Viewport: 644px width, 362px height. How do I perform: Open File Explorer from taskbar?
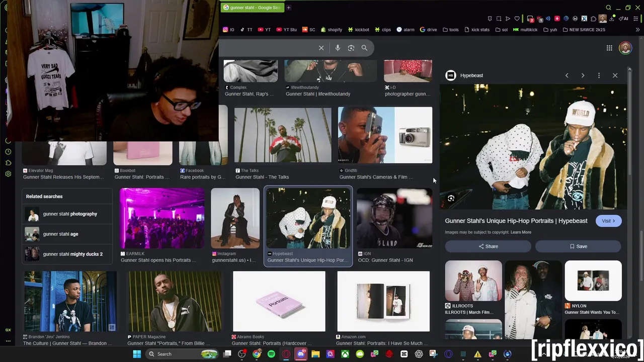tap(315, 354)
